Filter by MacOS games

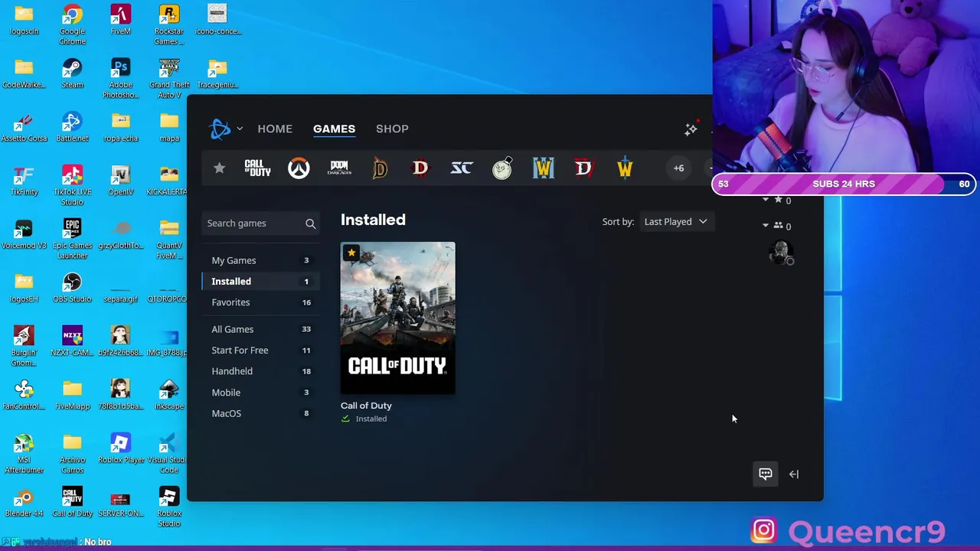click(261, 413)
